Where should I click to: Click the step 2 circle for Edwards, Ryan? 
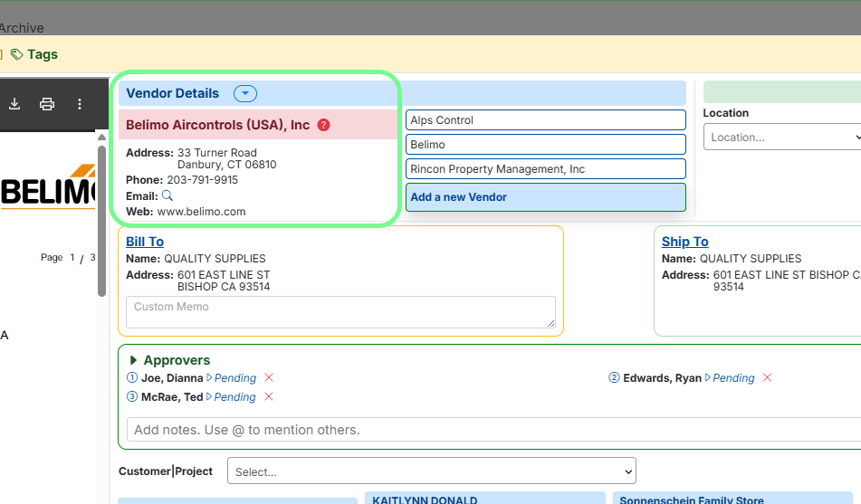[615, 377]
